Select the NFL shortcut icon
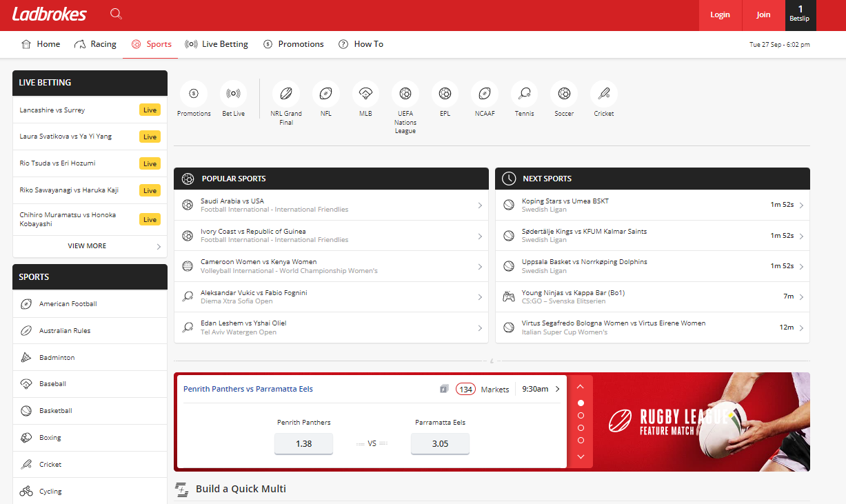 click(326, 93)
